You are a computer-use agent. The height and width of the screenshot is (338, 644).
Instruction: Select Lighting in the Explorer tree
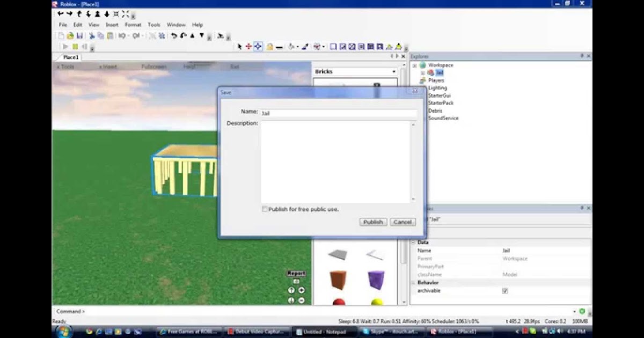[x=437, y=88]
